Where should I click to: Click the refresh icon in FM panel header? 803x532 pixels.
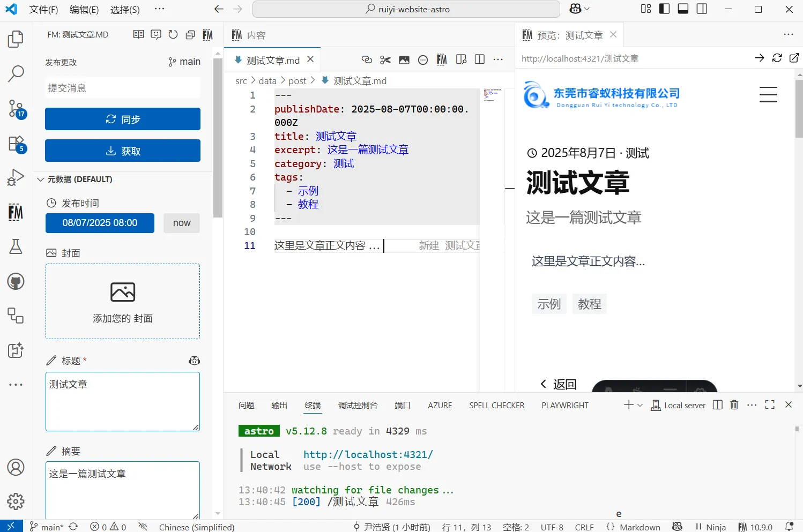[173, 35]
